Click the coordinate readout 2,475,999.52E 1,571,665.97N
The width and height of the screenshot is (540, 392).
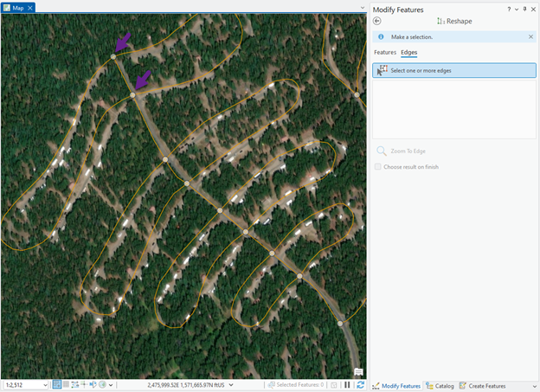pos(186,385)
